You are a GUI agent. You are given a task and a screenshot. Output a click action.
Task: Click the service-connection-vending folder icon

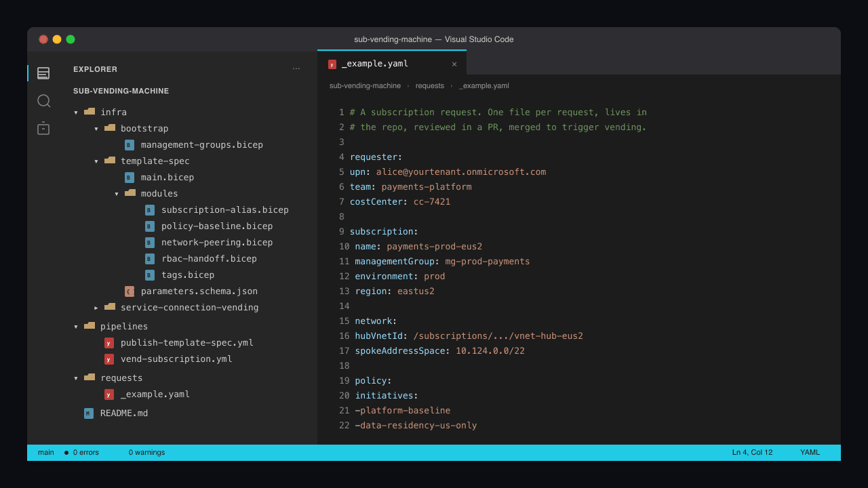click(x=110, y=307)
